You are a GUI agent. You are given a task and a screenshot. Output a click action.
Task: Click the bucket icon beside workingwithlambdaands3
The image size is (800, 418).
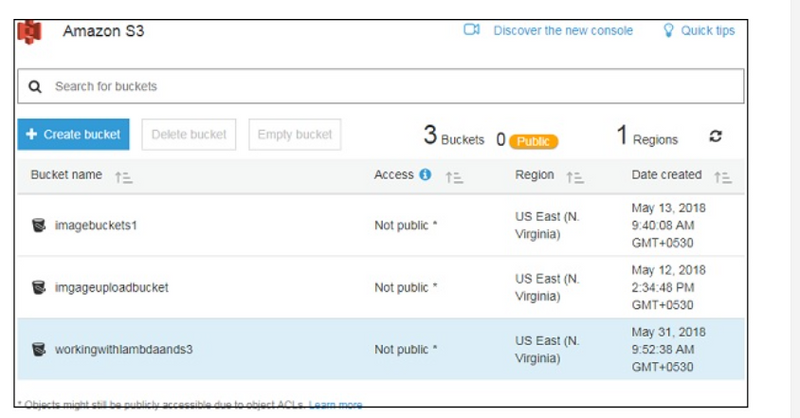pos(39,349)
